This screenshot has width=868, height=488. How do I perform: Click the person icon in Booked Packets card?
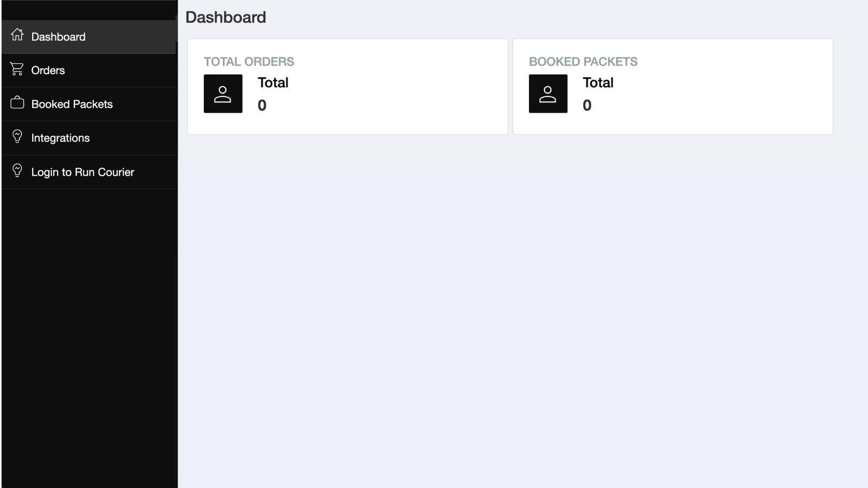coord(548,93)
